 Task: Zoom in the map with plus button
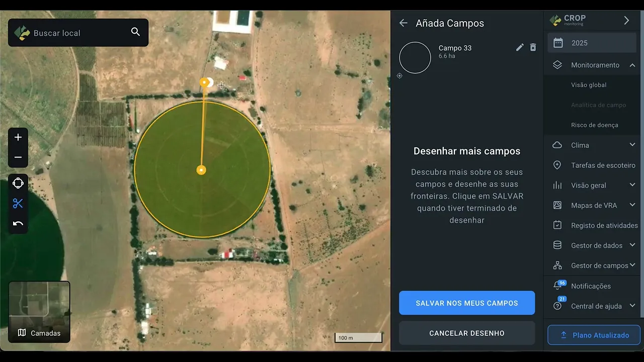(x=18, y=137)
